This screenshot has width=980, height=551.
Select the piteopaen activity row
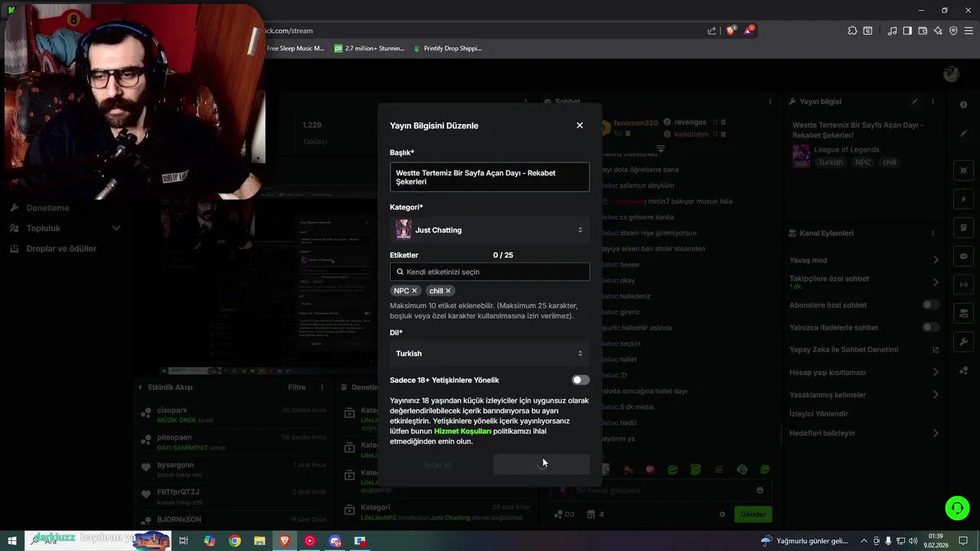tap(234, 442)
